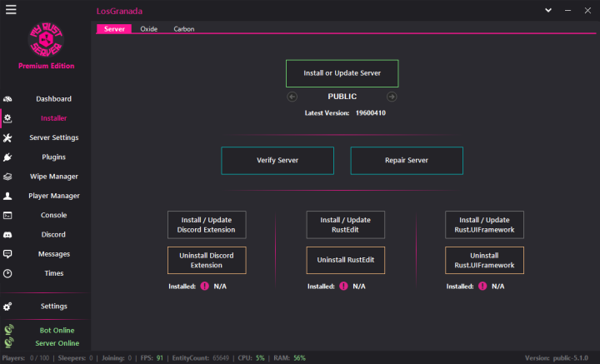Open Dashboard from the sidebar
This screenshot has height=364, width=600.
click(x=53, y=99)
